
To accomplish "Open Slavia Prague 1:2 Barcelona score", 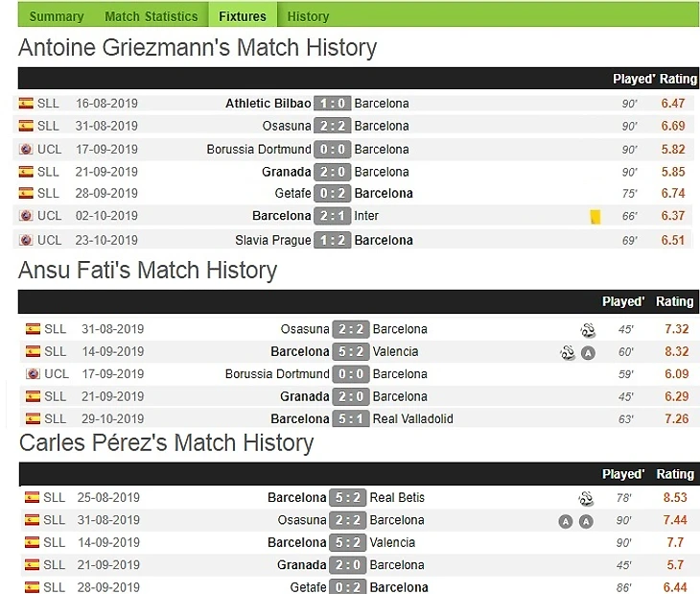I will coord(332,240).
